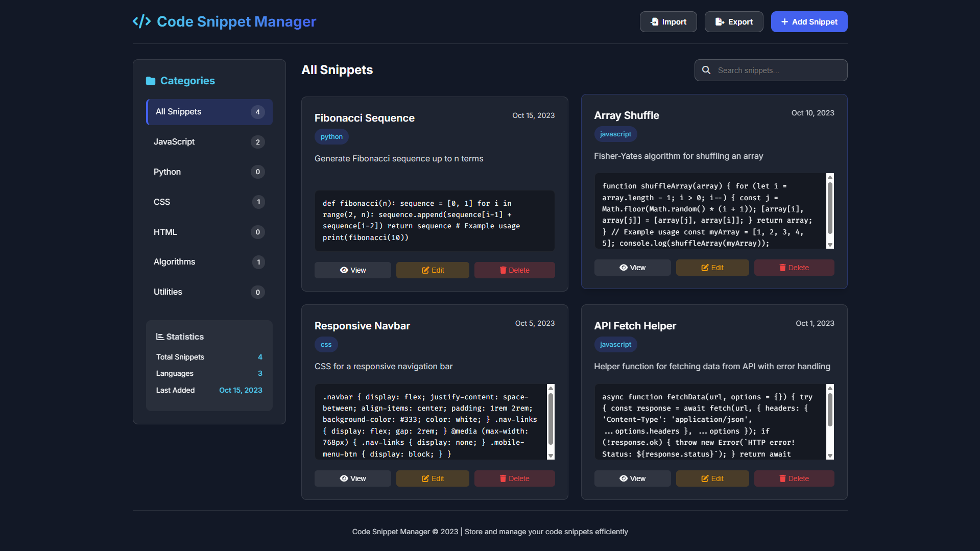Image resolution: width=980 pixels, height=551 pixels.
Task: Click the magnifier search icon
Action: tap(706, 70)
